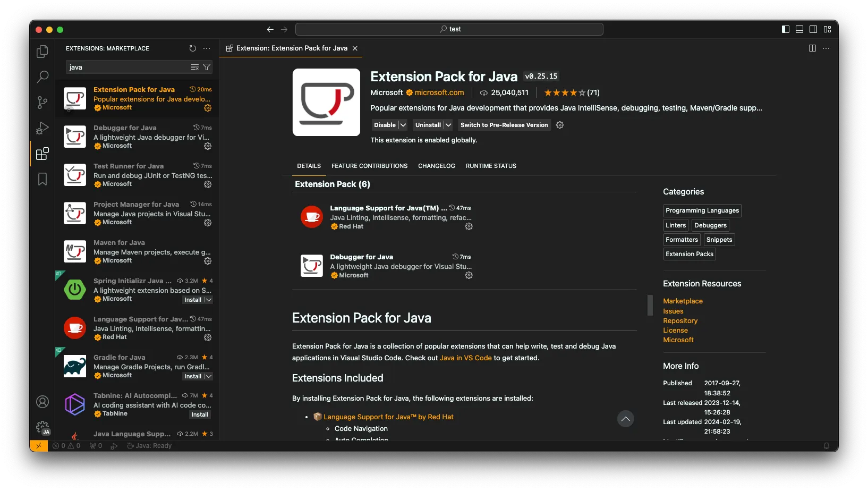The image size is (868, 491).
Task: Open the Extensions view icon
Action: [42, 154]
